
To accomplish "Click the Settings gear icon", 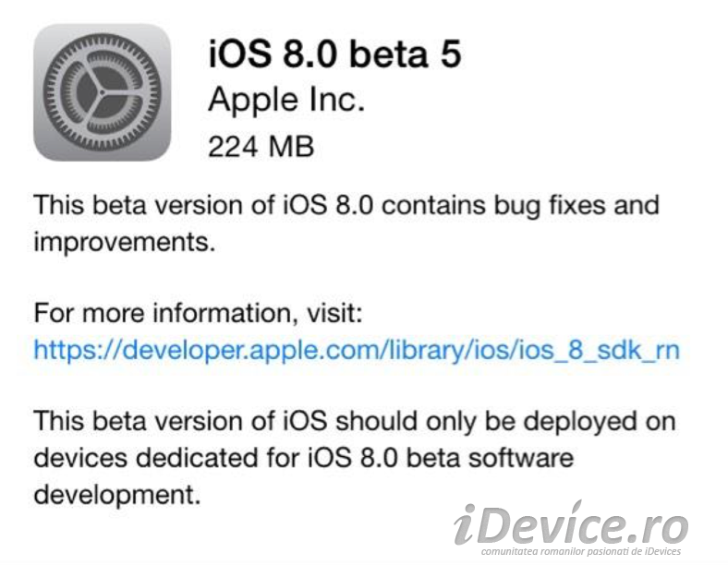I will coord(103,92).
